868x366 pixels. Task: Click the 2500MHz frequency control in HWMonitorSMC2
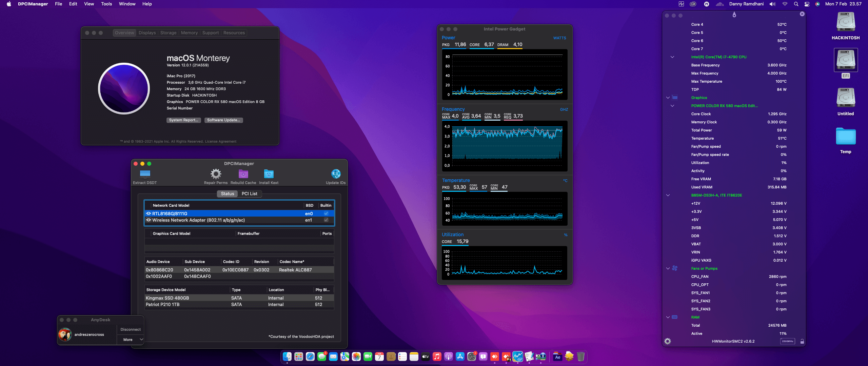pos(788,341)
